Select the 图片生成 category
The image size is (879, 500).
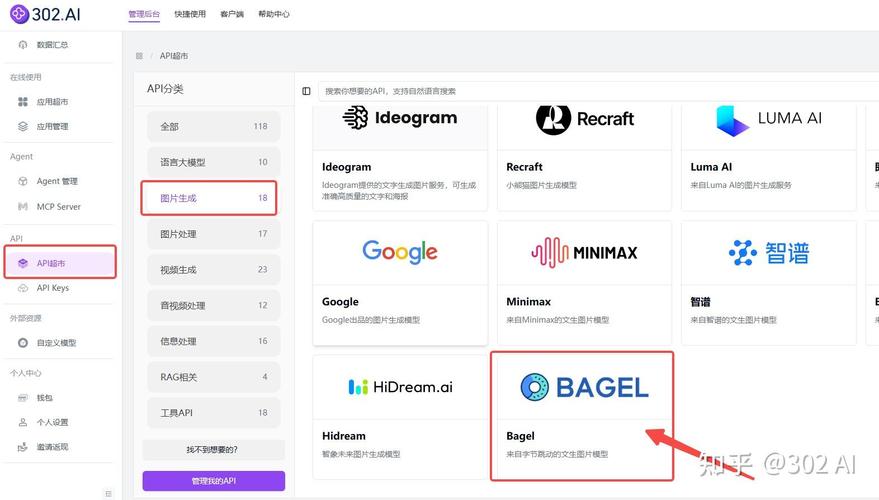click(x=214, y=198)
